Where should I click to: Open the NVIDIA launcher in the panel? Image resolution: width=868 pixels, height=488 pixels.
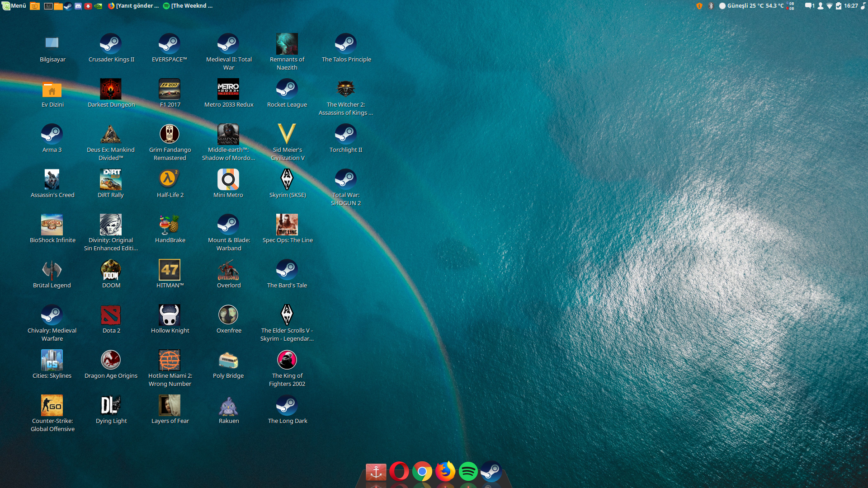pyautogui.click(x=98, y=6)
